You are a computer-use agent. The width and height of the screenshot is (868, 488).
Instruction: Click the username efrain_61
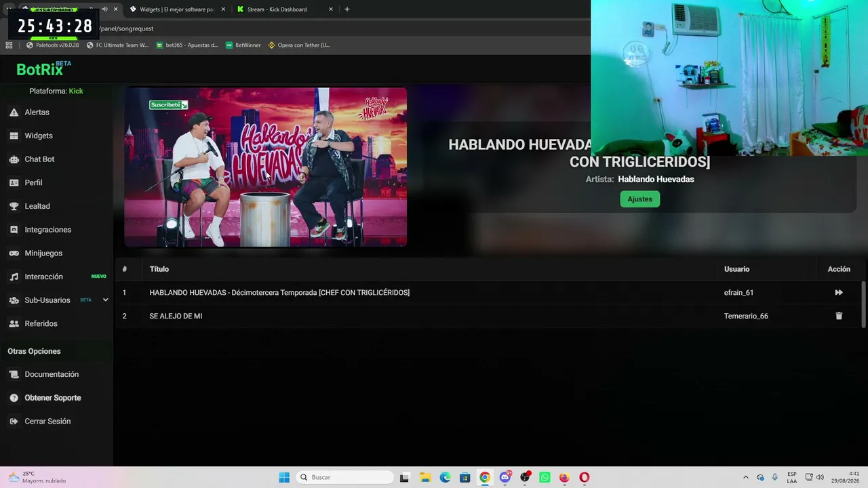pos(738,293)
